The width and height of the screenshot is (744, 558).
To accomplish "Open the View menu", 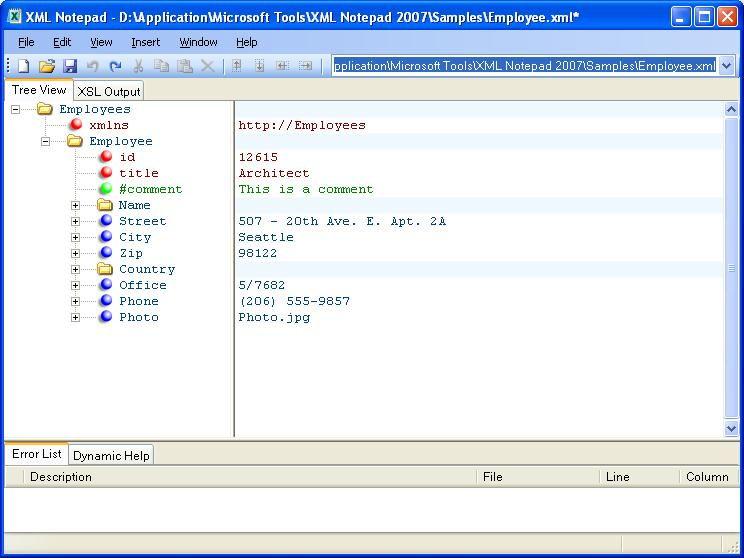I will [x=101, y=42].
